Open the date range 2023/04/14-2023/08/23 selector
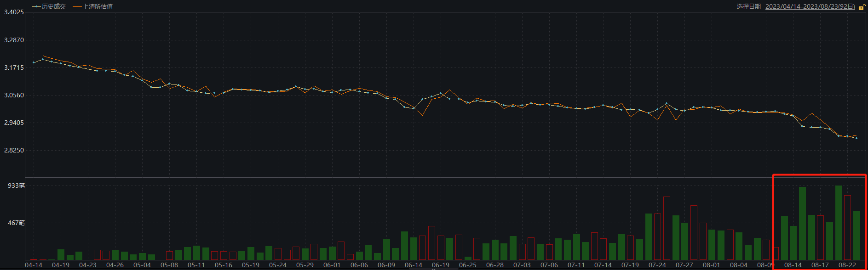The image size is (868, 270). point(810,6)
